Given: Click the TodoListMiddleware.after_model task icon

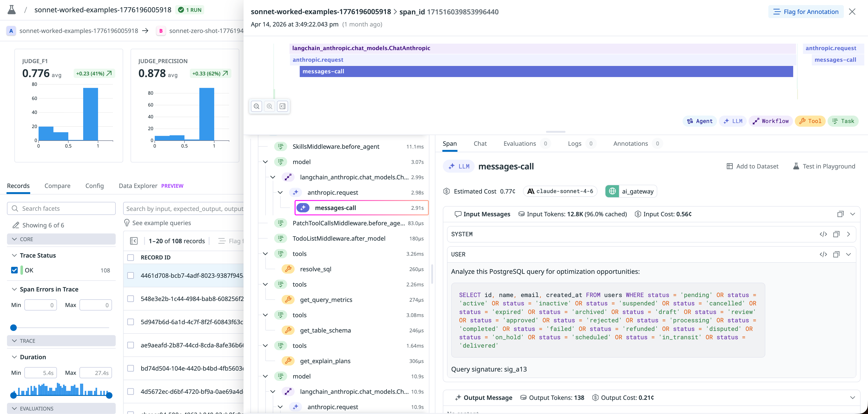Looking at the screenshot, I should pyautogui.click(x=281, y=238).
